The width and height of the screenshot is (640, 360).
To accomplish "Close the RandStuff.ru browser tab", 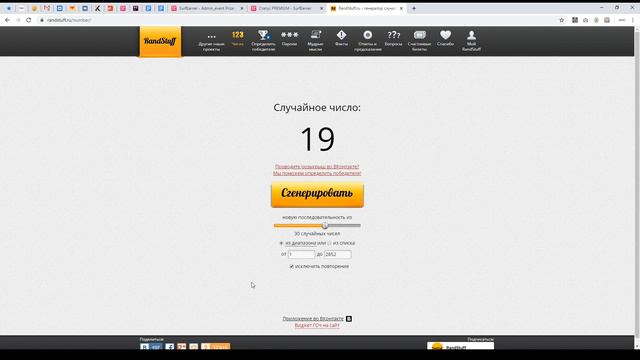I will (x=401, y=8).
